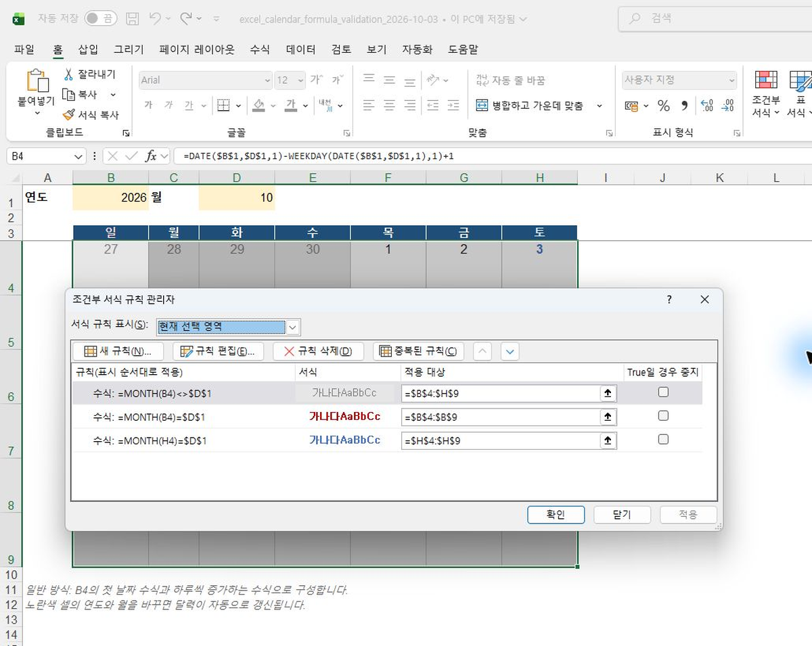Click the increase decimal places icon
The height and width of the screenshot is (646, 812).
pos(707,106)
